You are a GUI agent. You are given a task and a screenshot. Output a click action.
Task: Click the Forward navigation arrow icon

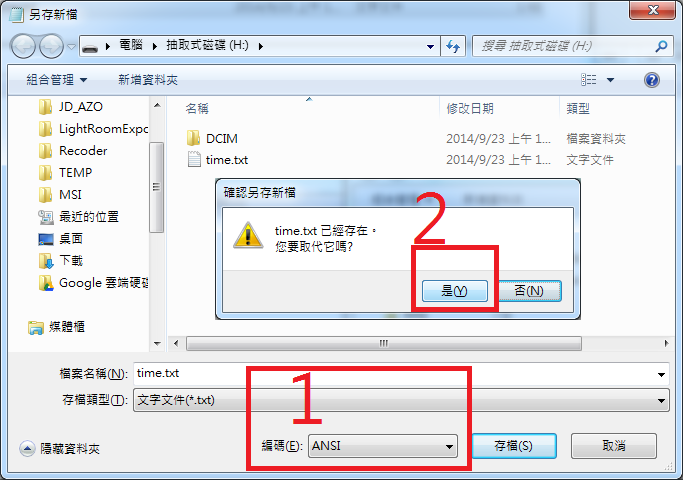tap(51, 46)
